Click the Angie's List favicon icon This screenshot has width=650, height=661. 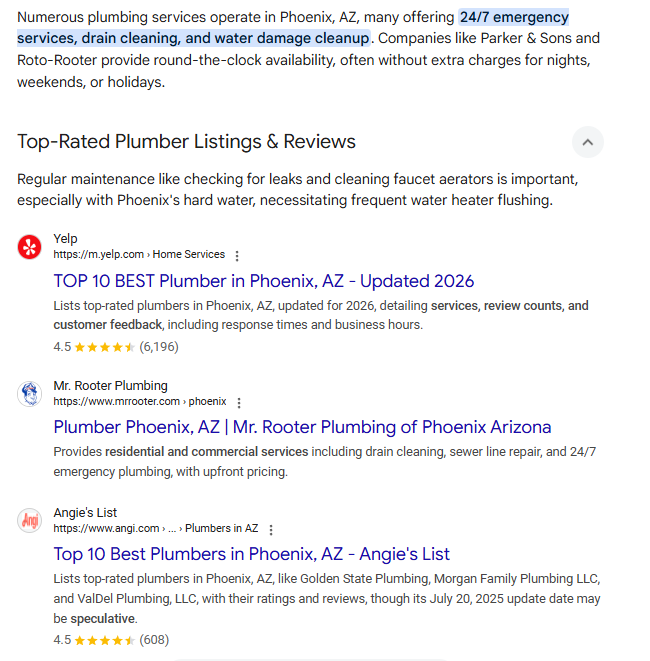(x=30, y=520)
